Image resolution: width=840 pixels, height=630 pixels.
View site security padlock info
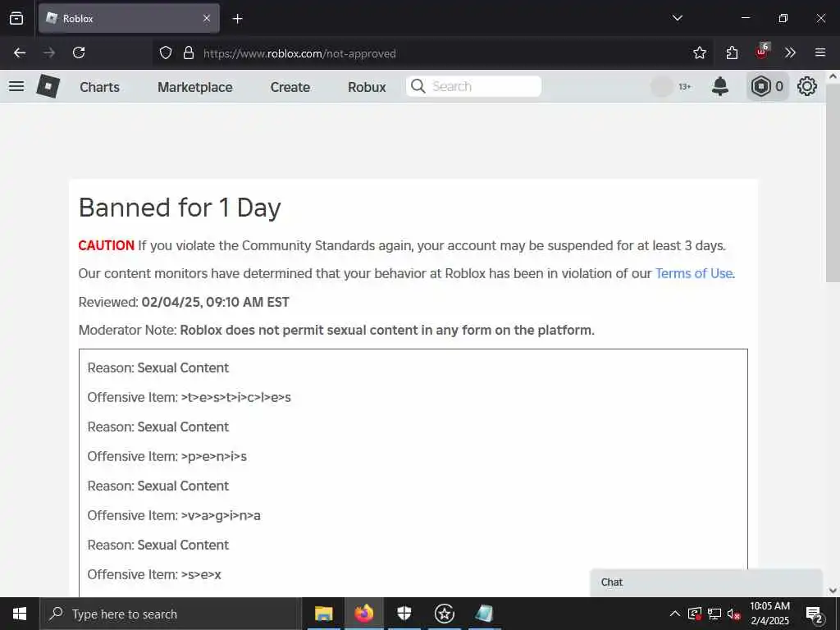coord(188,53)
